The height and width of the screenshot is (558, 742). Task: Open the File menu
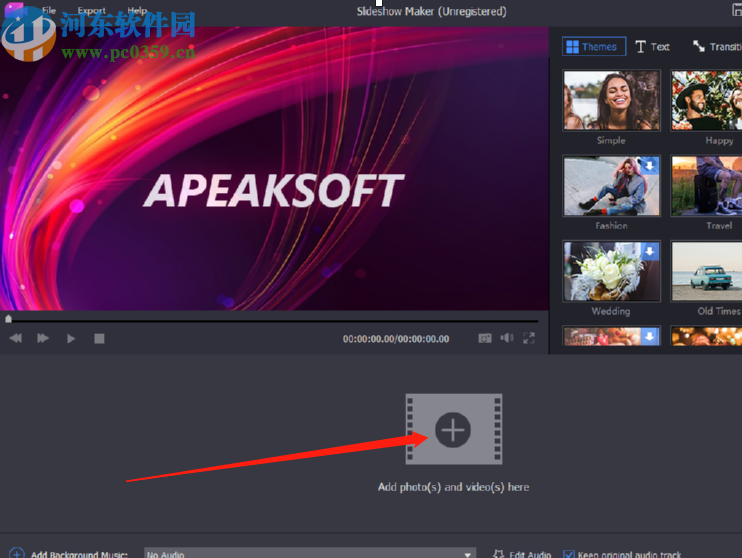pos(49,10)
